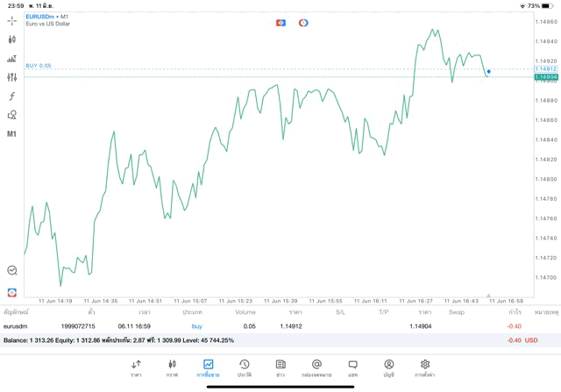Switch to the Chart (กราฟ) tab
This screenshot has width=561, height=392.
point(172,367)
